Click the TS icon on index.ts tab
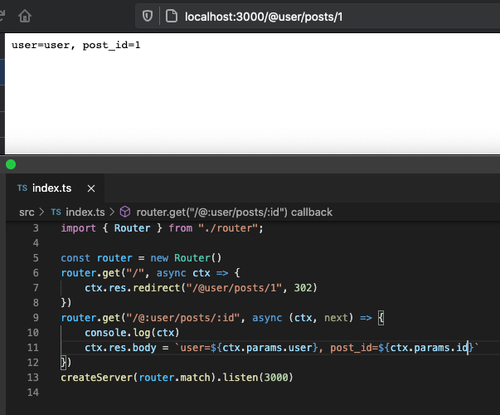This screenshot has width=500, height=415. click(22, 188)
